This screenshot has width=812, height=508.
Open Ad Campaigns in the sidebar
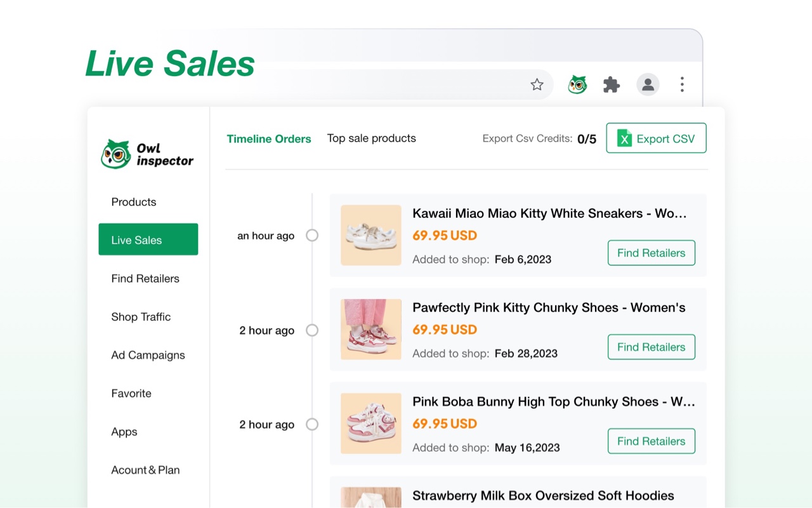148,355
